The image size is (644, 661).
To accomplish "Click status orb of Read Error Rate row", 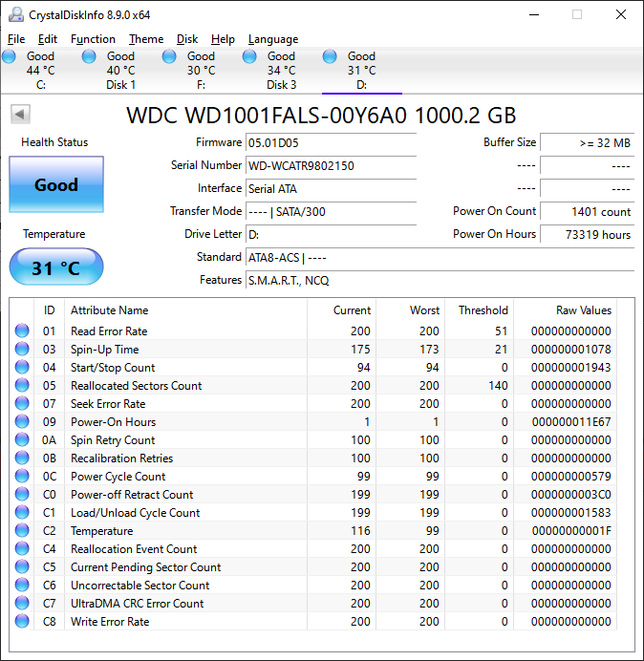I will [x=22, y=330].
